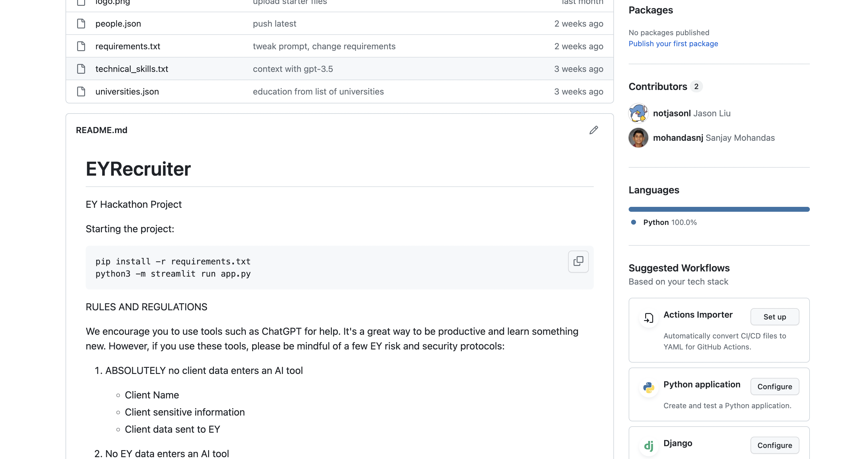Open the Contributors section heading

[x=657, y=87]
